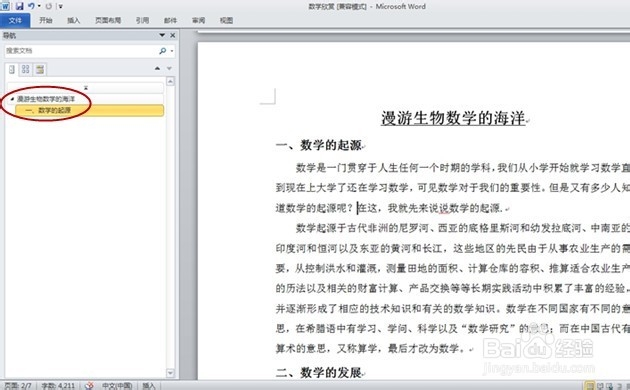Undo the last action in Quick Access toolbar
Image resolution: width=630 pixels, height=390 pixels.
pyautogui.click(x=31, y=6)
